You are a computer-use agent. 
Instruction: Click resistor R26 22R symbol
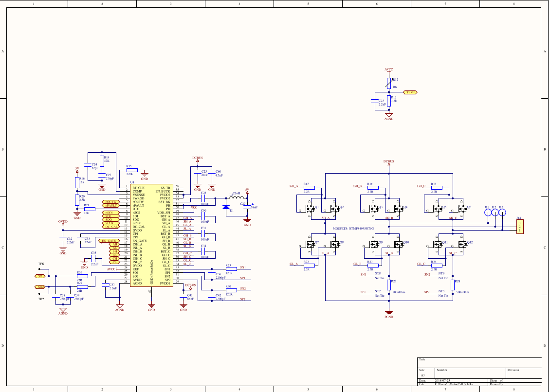[x=82, y=276]
